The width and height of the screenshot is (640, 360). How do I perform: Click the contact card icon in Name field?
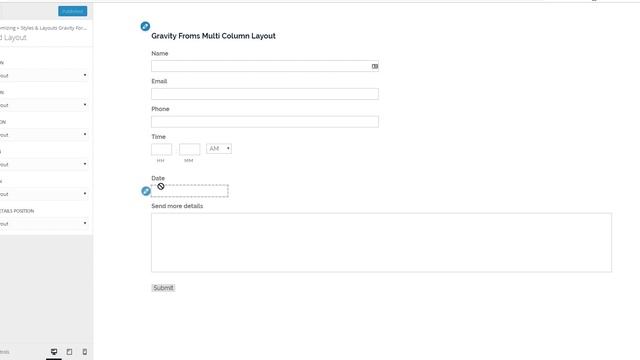tap(375, 66)
